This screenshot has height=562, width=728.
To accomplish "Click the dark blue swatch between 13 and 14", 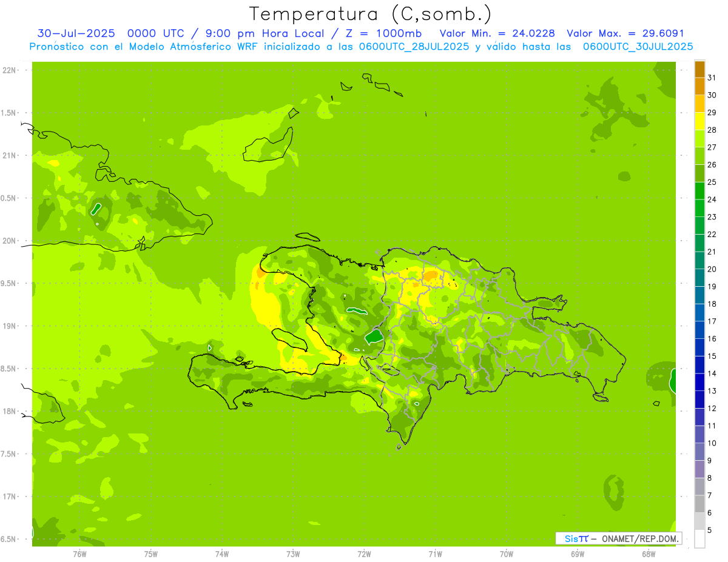I will coord(699,382).
